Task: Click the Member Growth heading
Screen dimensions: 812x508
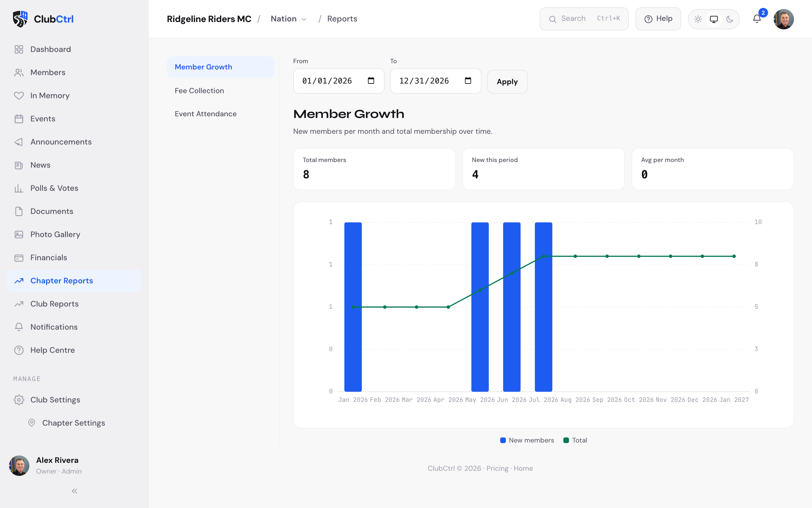Action: tap(348, 114)
